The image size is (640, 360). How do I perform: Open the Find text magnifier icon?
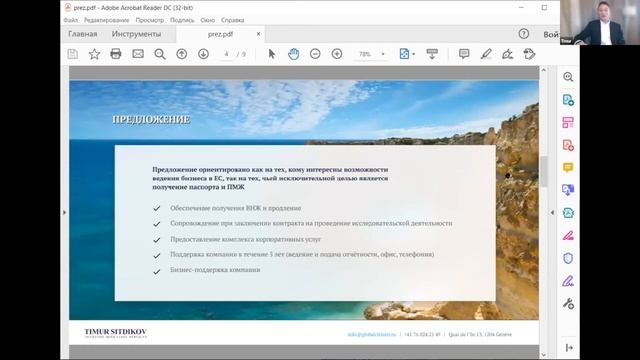pyautogui.click(x=160, y=54)
